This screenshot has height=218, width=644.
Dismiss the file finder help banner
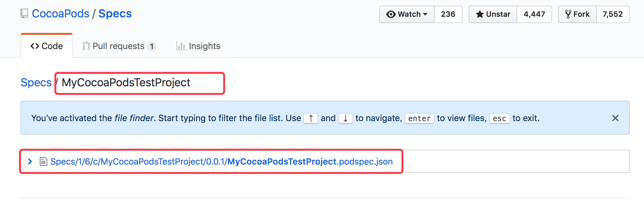pos(615,118)
